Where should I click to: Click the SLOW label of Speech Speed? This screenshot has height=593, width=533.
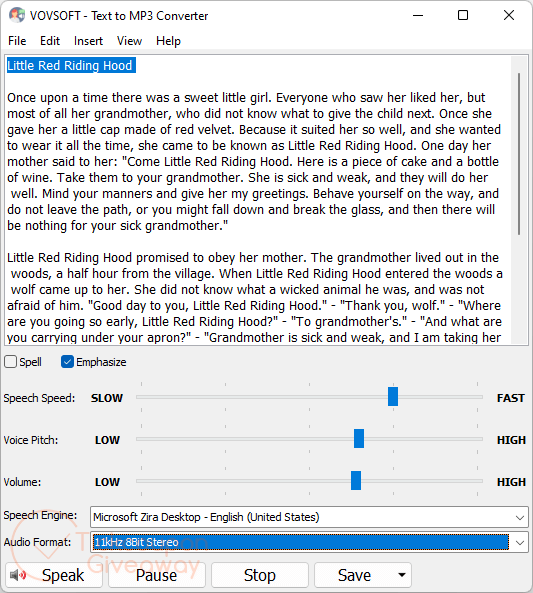pos(107,398)
